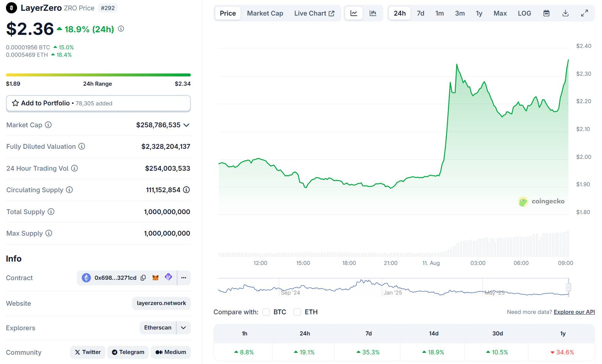Click the historical overview mini chart
The image size is (602, 364).
tap(393, 288)
